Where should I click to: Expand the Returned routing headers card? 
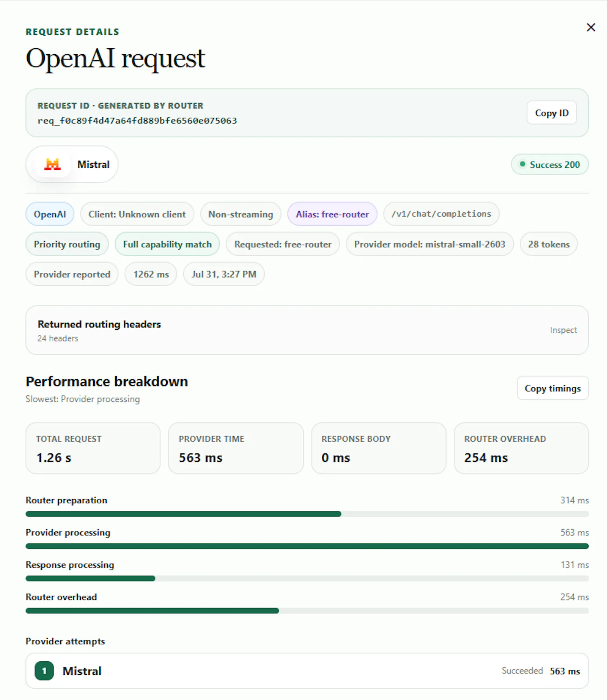tap(307, 330)
